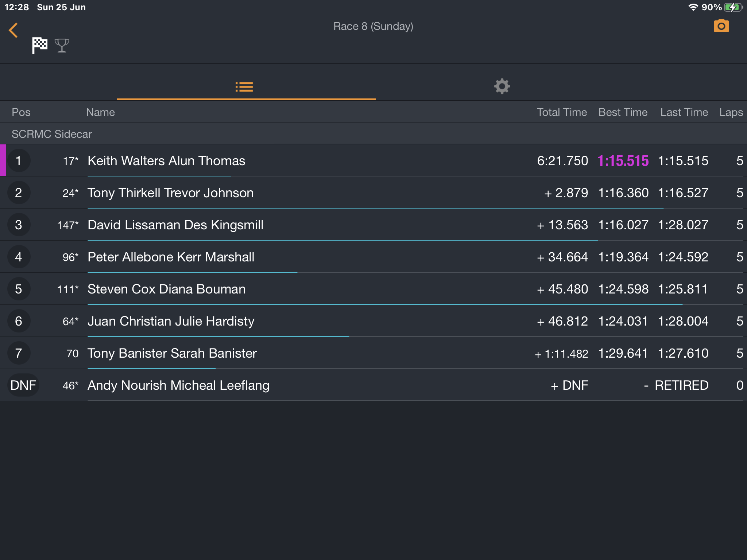Click the Laps column header
Viewport: 747px width, 560px height.
[x=731, y=112]
